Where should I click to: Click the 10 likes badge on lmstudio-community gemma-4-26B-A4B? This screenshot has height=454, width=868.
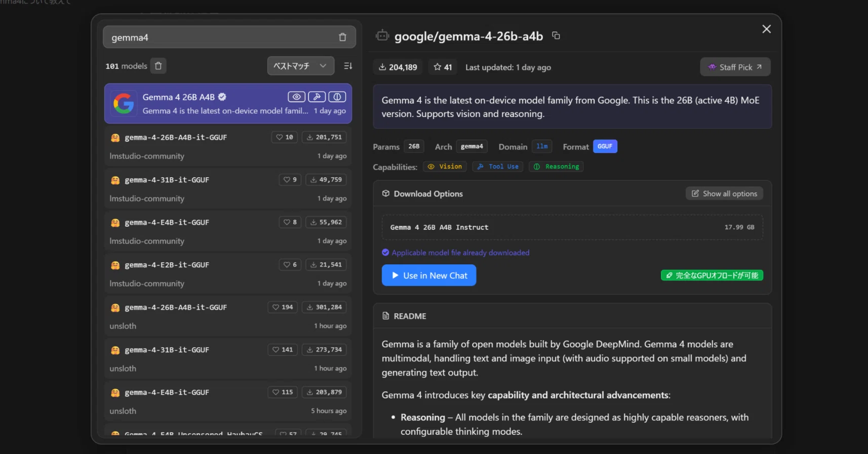click(x=285, y=137)
